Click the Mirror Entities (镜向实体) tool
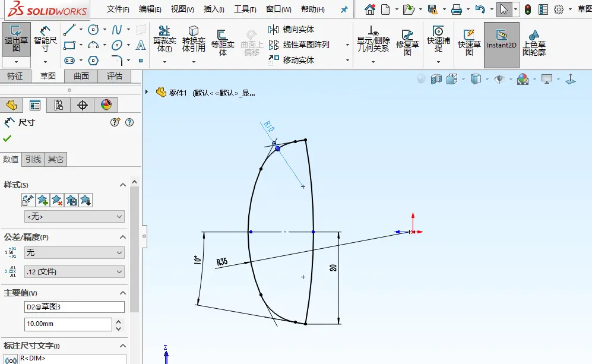This screenshot has height=364, width=592. coord(291,29)
